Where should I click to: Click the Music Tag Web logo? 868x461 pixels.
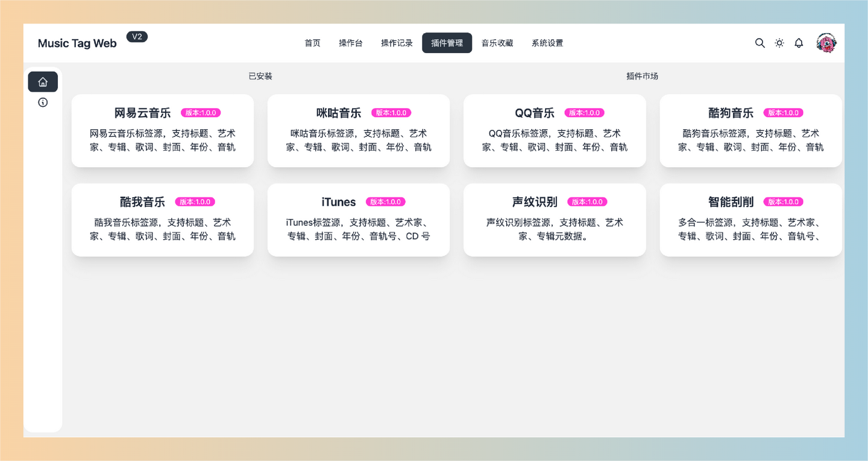(x=77, y=43)
